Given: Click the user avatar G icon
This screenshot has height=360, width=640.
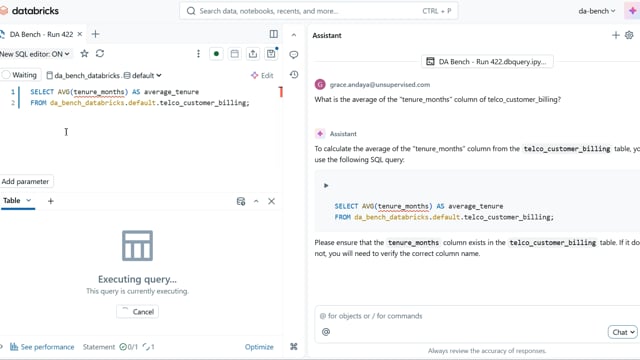Looking at the screenshot, I should point(320,84).
